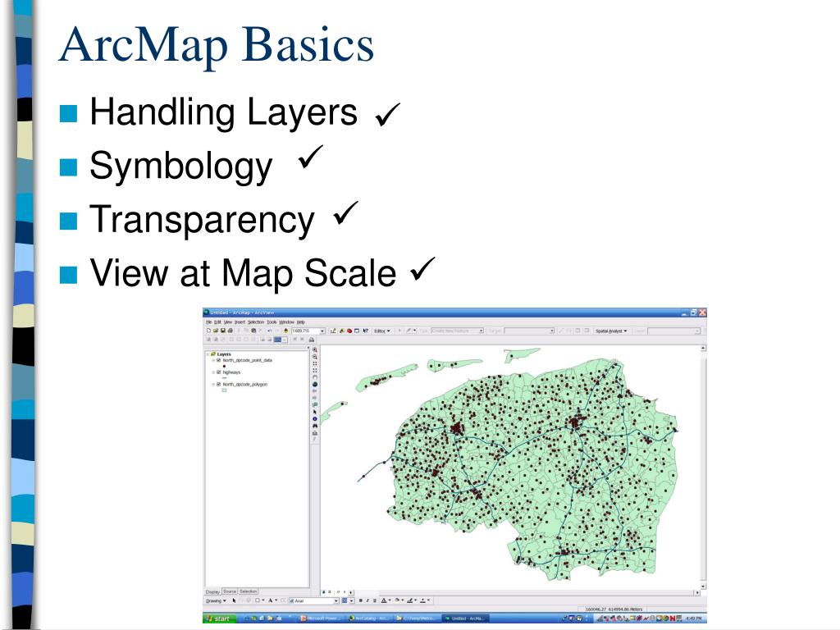Open the Editor dropdown menu
840x630 pixels.
point(382,331)
